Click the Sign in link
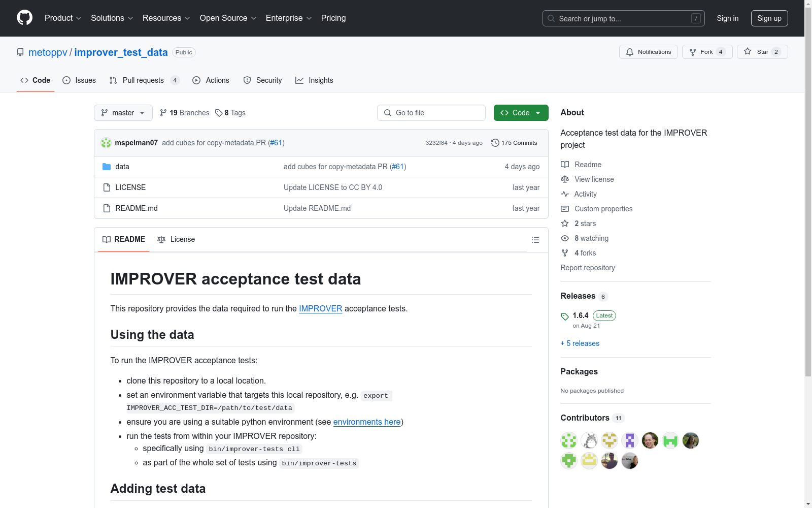This screenshot has width=812, height=508. (728, 18)
